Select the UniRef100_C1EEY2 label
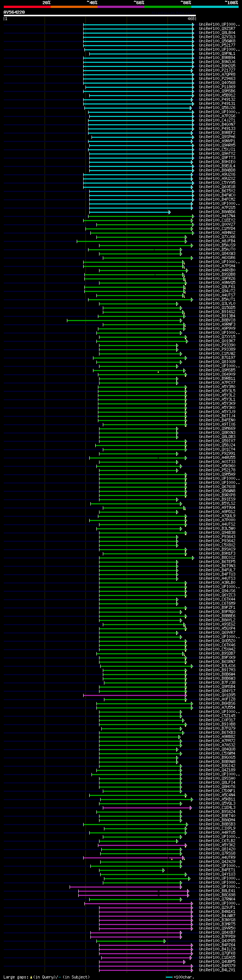The image size is (242, 980). click(x=217, y=220)
